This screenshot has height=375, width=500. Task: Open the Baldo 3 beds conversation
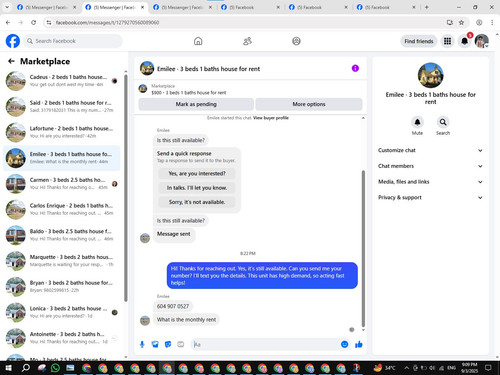pyautogui.click(x=62, y=235)
